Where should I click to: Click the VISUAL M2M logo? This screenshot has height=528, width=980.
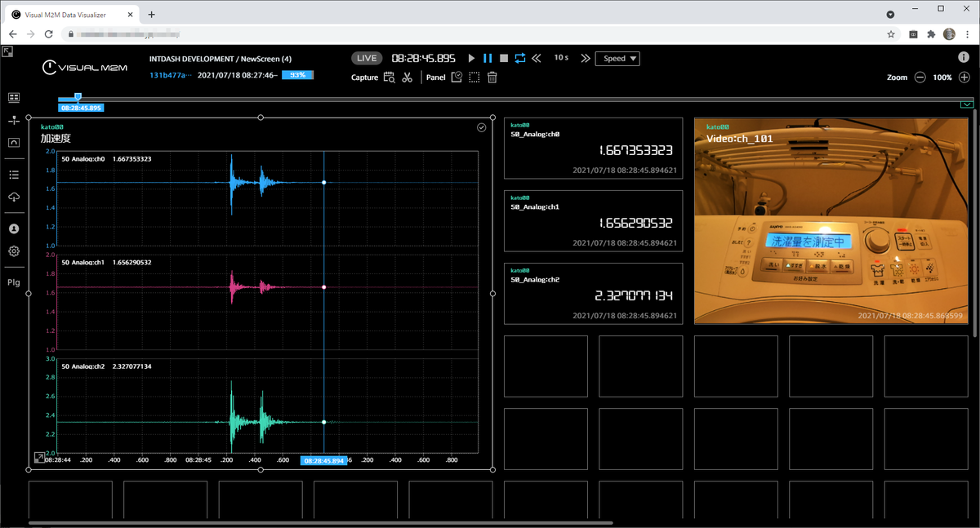[x=85, y=67]
